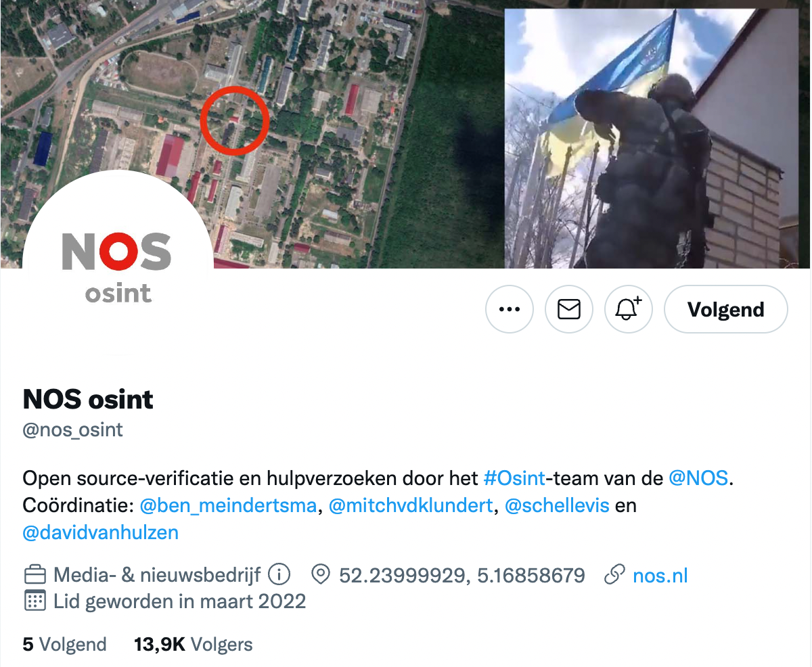View the 13,9K Volgers followers list

194,644
